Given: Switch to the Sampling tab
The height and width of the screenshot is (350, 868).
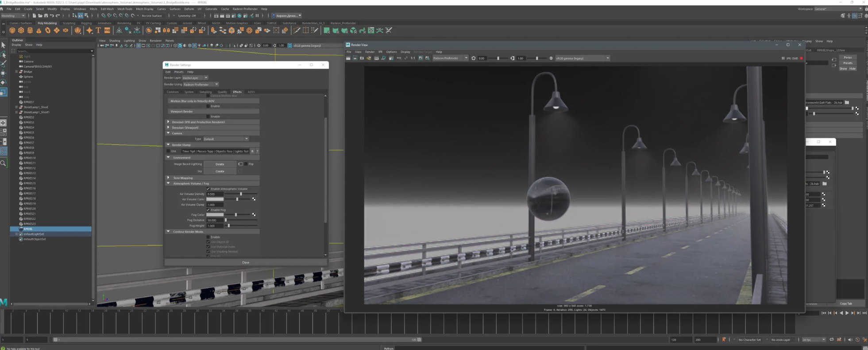Looking at the screenshot, I should pos(205,92).
